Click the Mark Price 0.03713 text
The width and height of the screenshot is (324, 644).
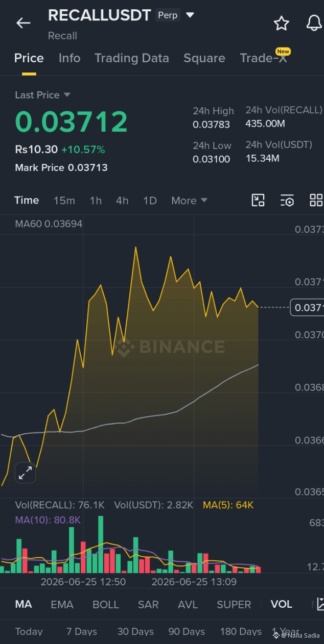coord(61,167)
